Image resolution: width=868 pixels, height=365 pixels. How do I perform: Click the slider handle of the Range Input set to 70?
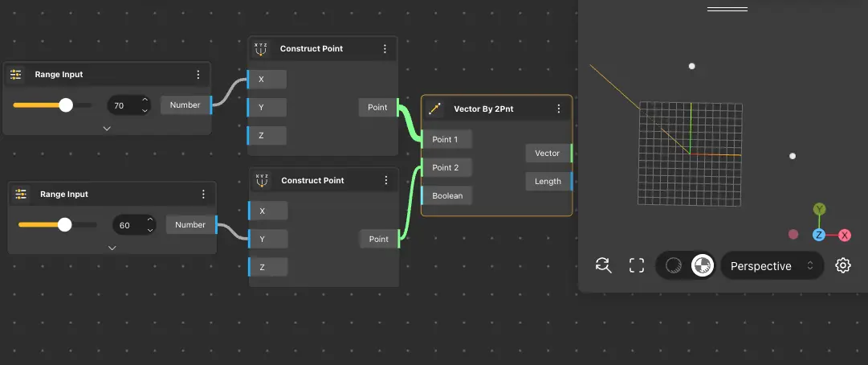point(66,105)
